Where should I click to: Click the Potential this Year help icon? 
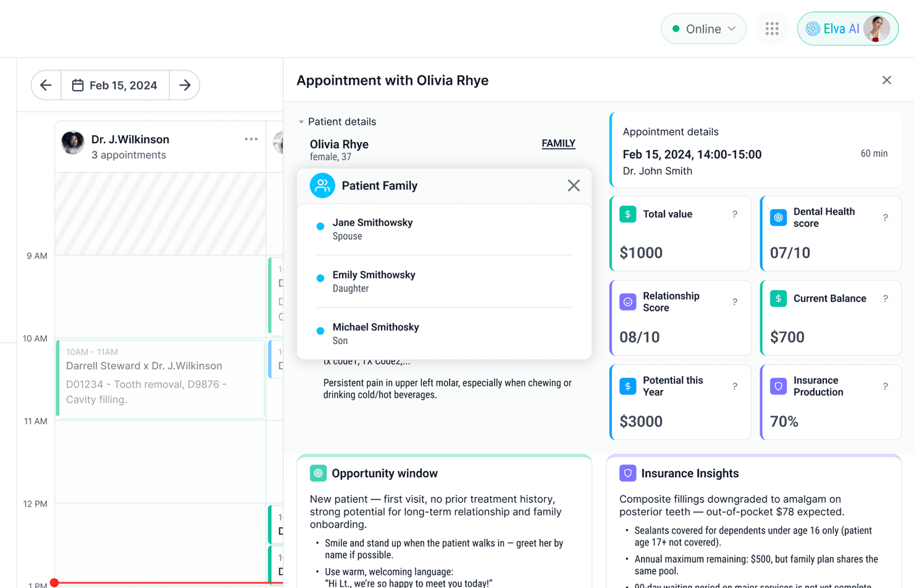(x=734, y=386)
